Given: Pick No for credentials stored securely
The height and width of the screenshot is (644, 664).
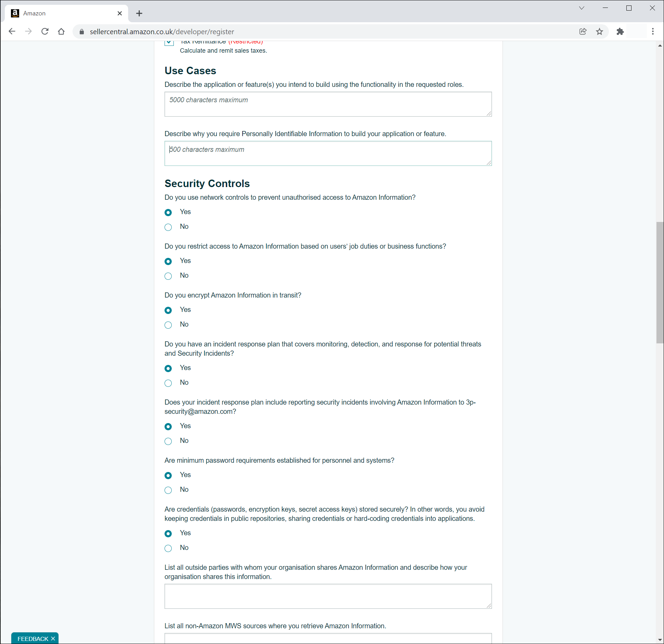Looking at the screenshot, I should (x=168, y=548).
